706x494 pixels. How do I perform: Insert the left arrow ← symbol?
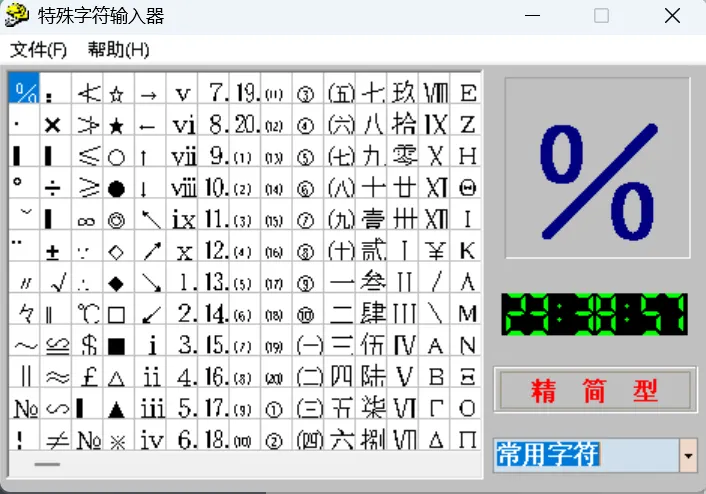pos(150,119)
